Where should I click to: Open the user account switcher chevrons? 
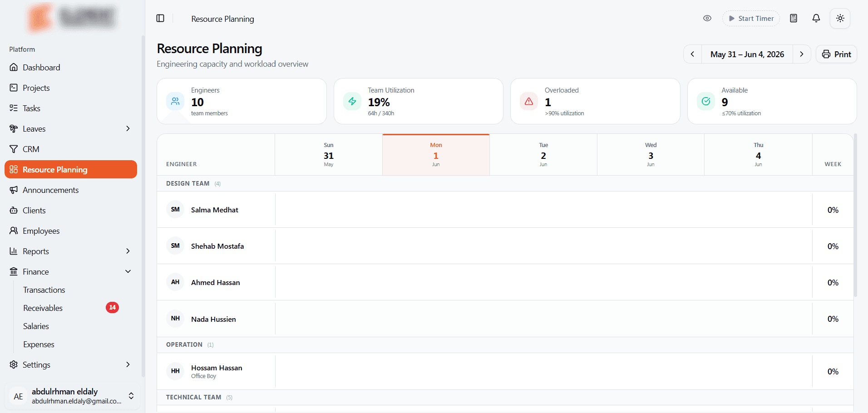point(131,396)
